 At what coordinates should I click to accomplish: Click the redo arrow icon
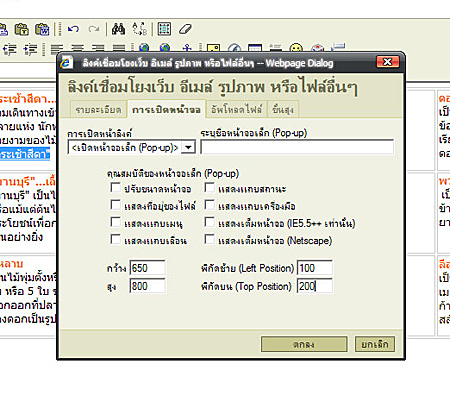(x=94, y=29)
